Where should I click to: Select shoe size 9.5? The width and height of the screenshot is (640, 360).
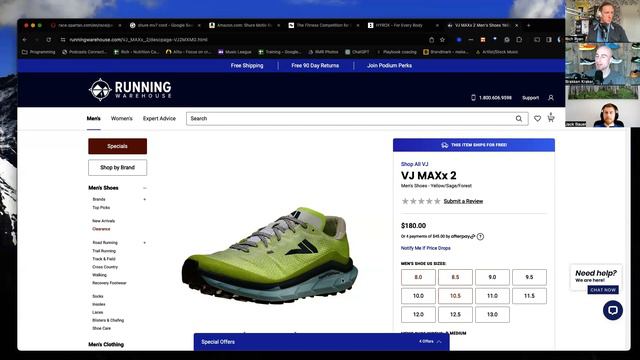coord(529,277)
